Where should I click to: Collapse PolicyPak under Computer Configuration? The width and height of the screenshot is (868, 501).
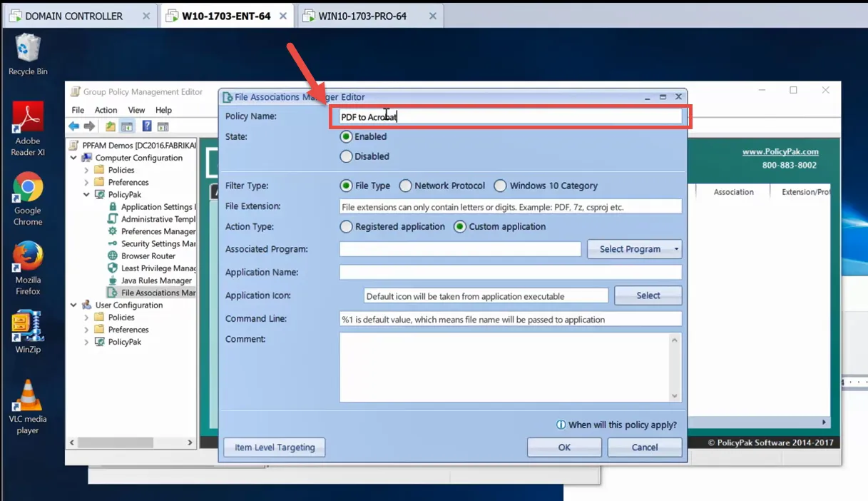[86, 194]
